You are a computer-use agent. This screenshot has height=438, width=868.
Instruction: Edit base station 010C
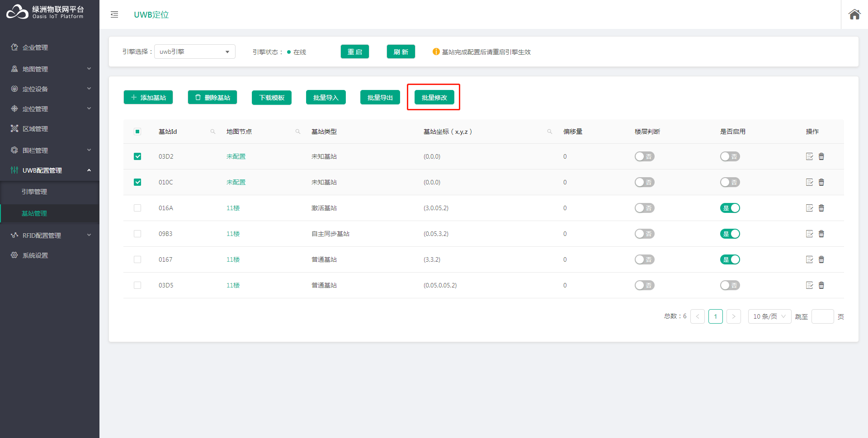pyautogui.click(x=809, y=182)
